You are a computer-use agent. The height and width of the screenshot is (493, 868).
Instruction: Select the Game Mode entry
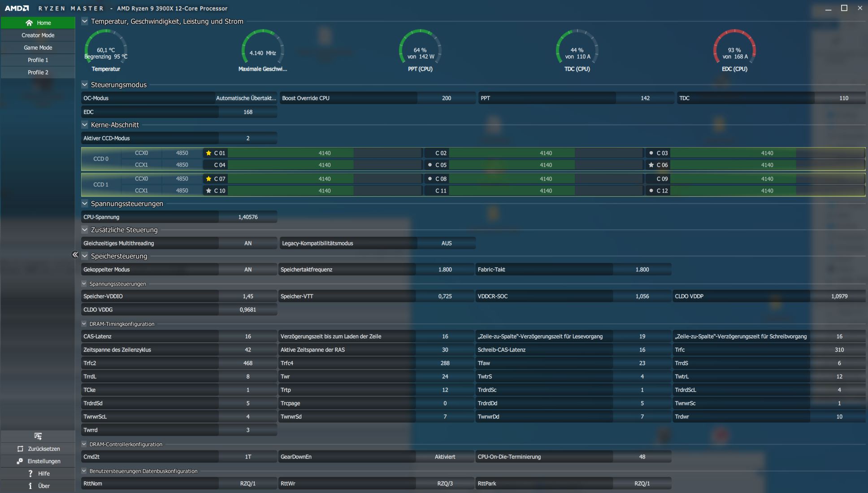coord(38,48)
